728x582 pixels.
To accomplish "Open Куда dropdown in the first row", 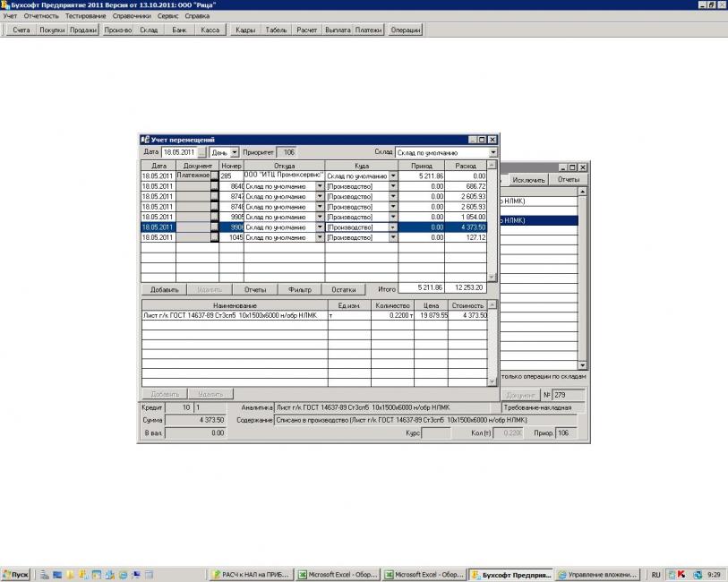I will point(392,176).
